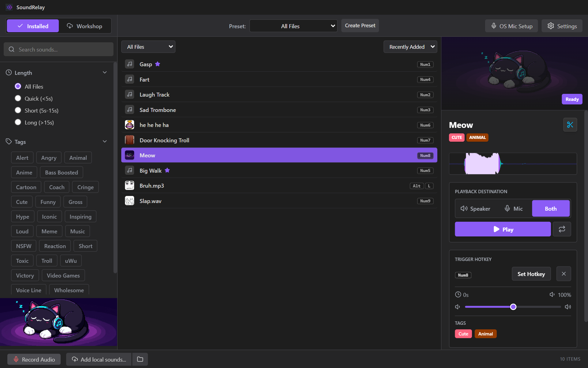This screenshot has height=368, width=588.
Task: Click the delay clock icon at 0s
Action: [458, 294]
